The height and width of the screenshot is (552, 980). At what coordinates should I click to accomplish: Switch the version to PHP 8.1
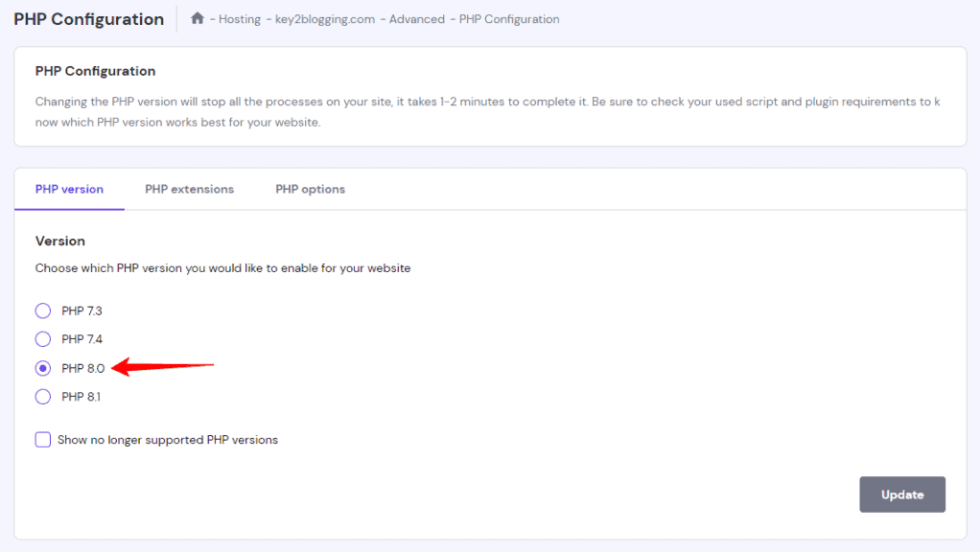(x=42, y=396)
